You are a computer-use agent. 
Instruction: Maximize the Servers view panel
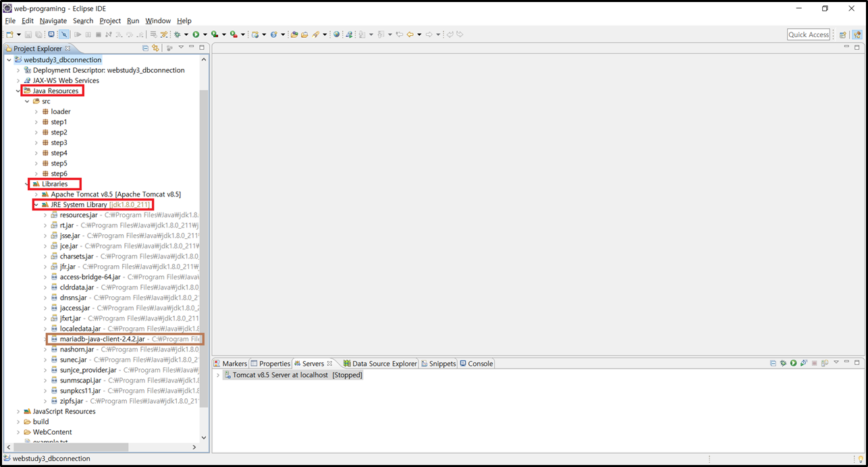click(x=857, y=362)
